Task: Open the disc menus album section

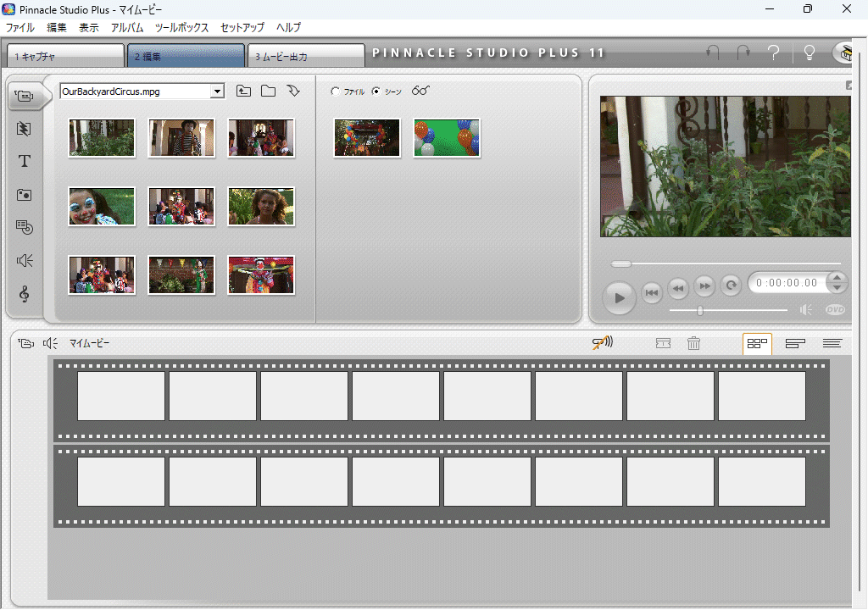Action: (25, 228)
